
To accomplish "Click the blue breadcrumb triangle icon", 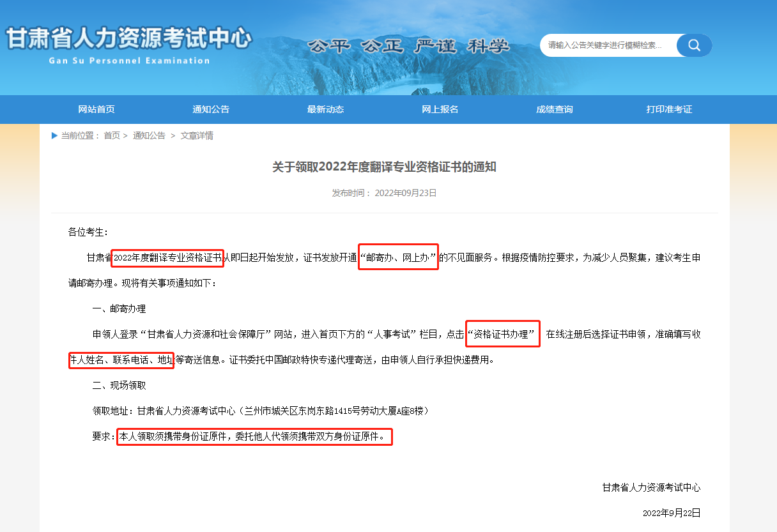I will click(55, 135).
